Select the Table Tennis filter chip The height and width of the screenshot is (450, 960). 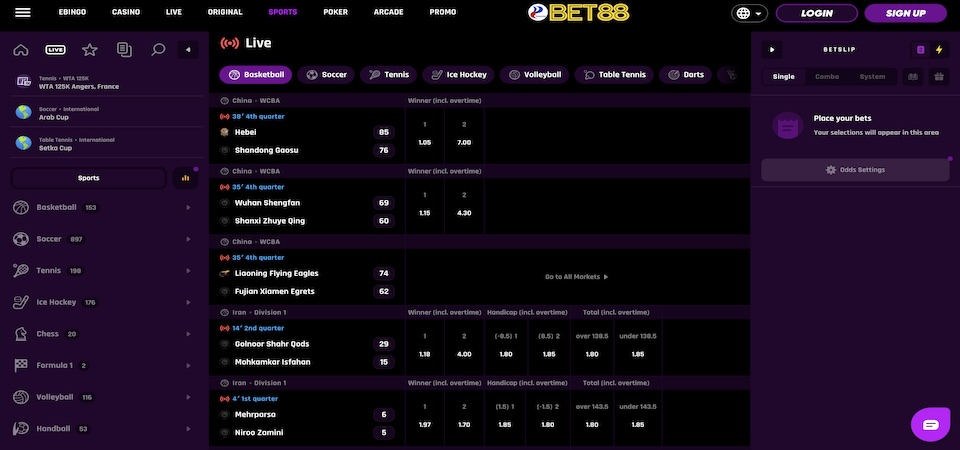click(x=614, y=75)
